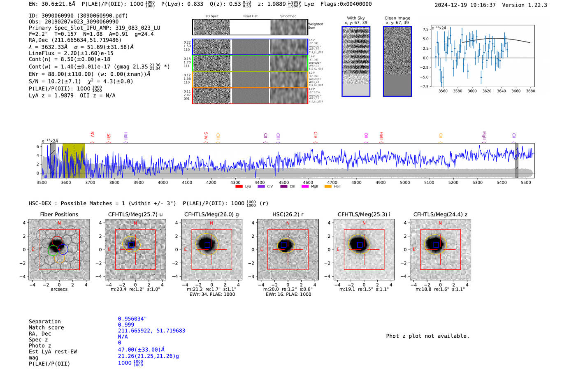
Task: Click the blue fiber circle in Fiber Positions
Action: pyautogui.click(x=63, y=249)
